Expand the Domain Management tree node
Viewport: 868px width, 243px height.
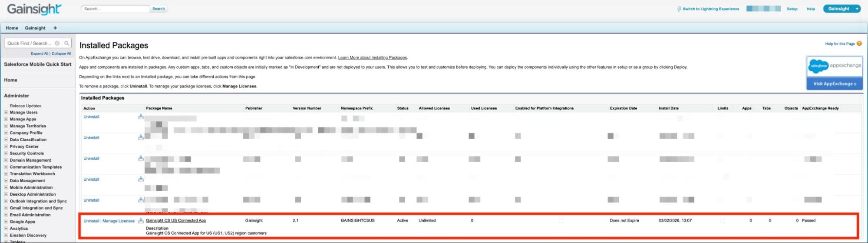[6, 160]
